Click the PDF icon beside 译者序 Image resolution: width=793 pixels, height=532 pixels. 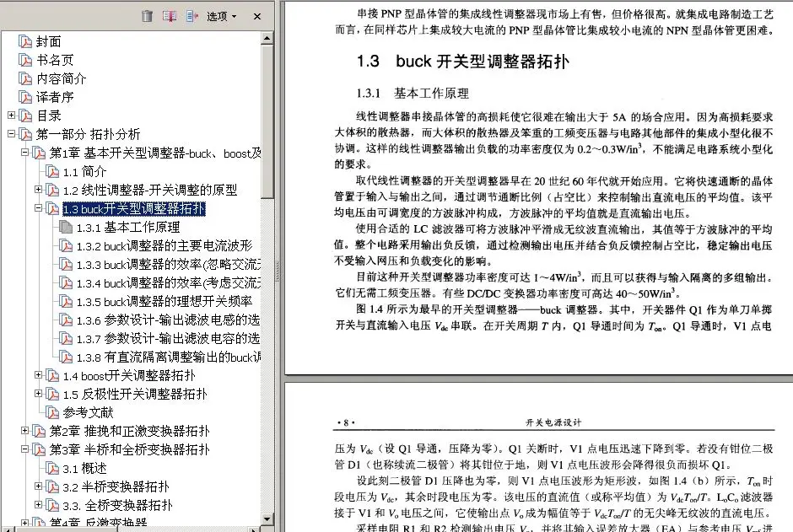[25, 97]
